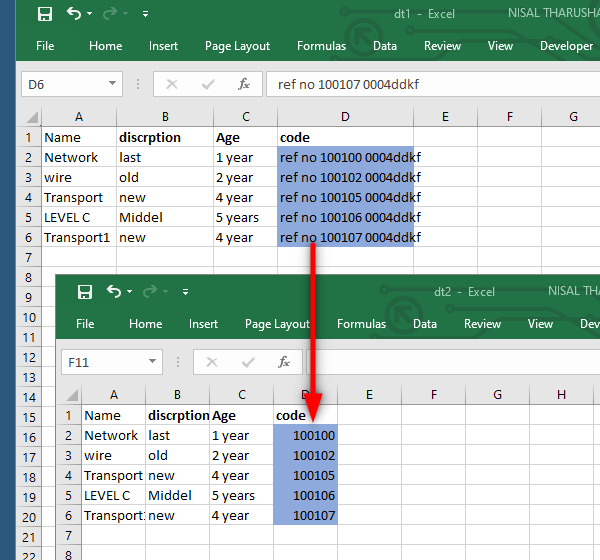Open Undo history dropdown in dt2 window
Image resolution: width=600 pixels, height=560 pixels.
click(x=130, y=292)
